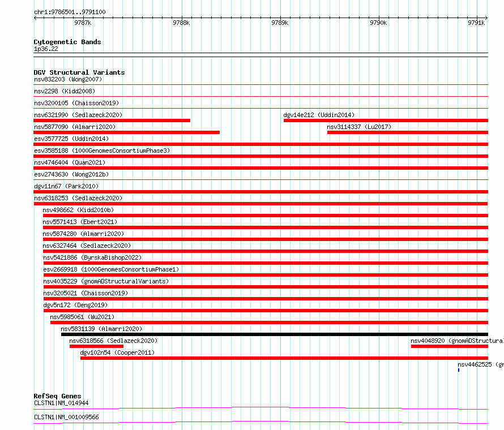
Task: Open nsv4035229 (gnomADStructuralVariants) label
Action: click(106, 281)
